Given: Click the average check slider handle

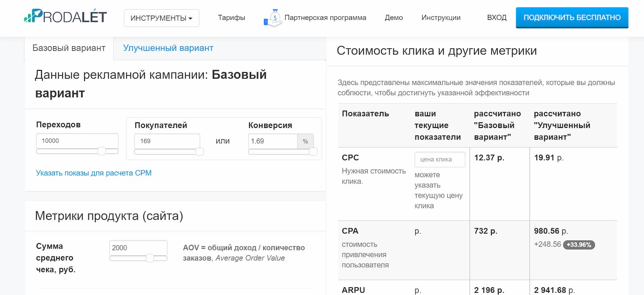Looking at the screenshot, I should pos(150,258).
